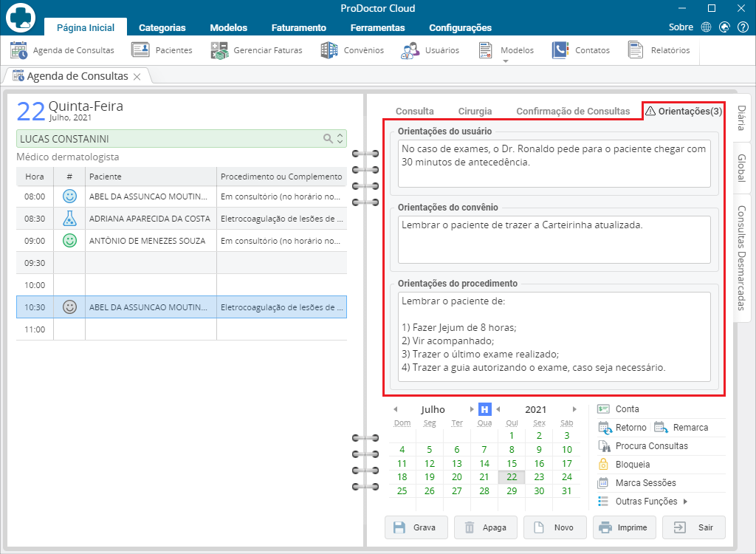Select the Global side tab
Screen dimensions: 756x554
[x=741, y=168]
